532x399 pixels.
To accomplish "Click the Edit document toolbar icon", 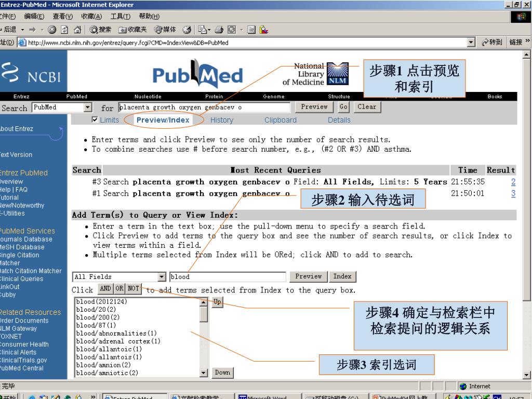I will point(251,30).
